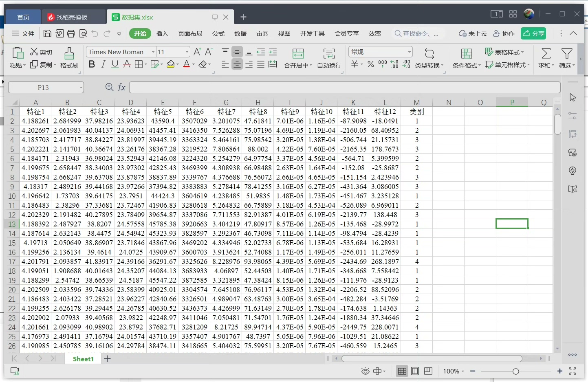Click the Sum sigma icon
The width and height of the screenshot is (588, 382).
click(x=546, y=53)
